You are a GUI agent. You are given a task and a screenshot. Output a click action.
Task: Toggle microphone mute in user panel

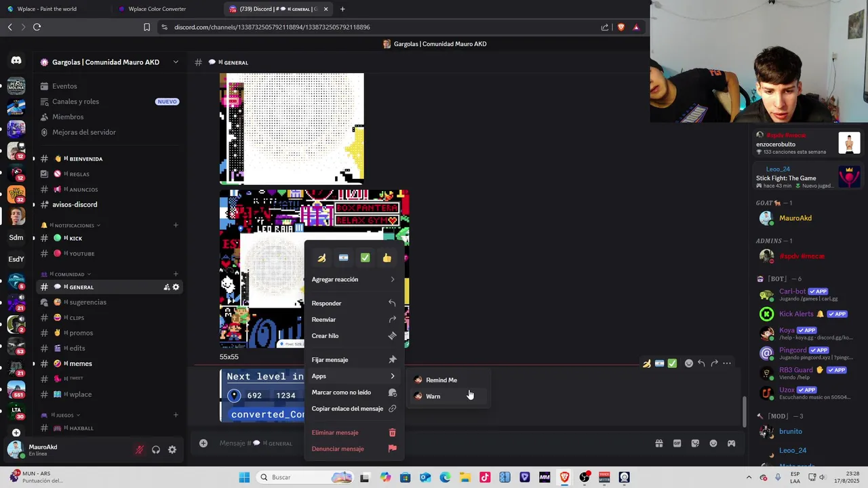click(139, 449)
